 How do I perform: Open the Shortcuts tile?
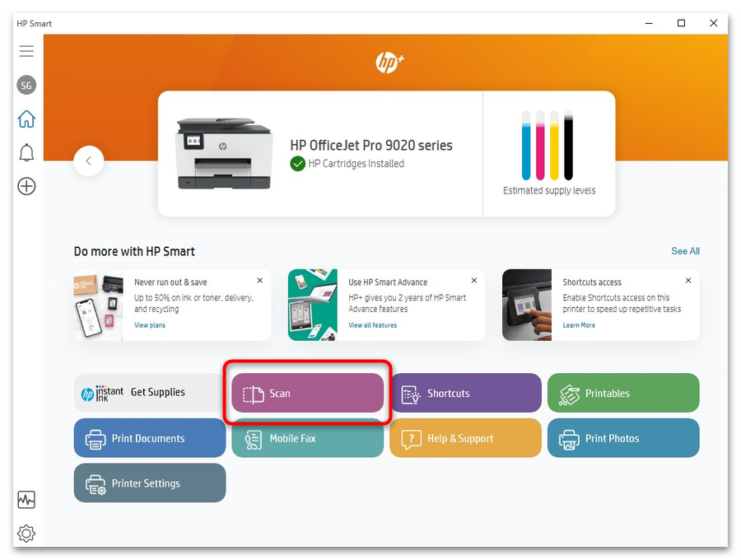click(x=465, y=393)
